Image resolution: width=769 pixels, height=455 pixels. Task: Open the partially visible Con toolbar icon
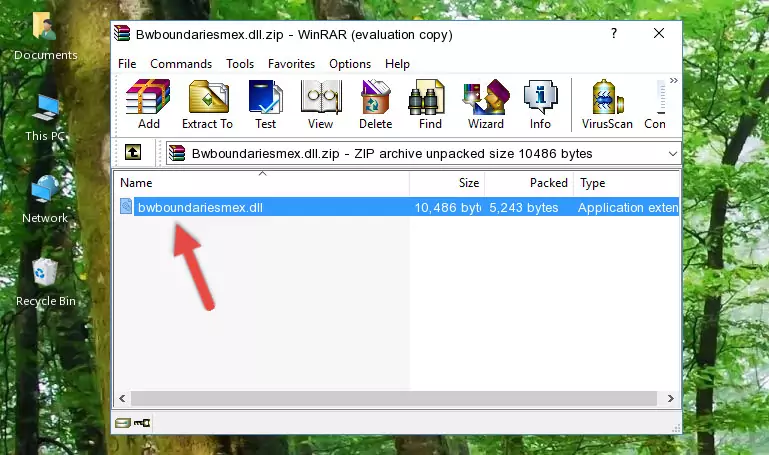click(656, 104)
